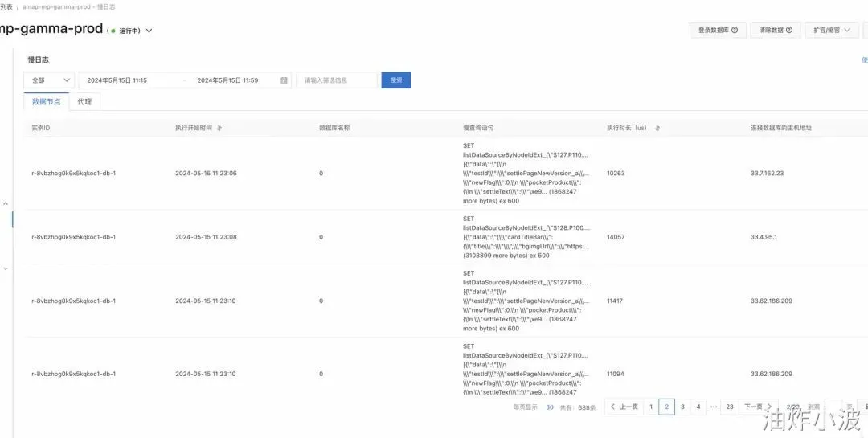The width and height of the screenshot is (868, 438).
Task: Jump to page 3 in pagination
Action: pos(682,407)
